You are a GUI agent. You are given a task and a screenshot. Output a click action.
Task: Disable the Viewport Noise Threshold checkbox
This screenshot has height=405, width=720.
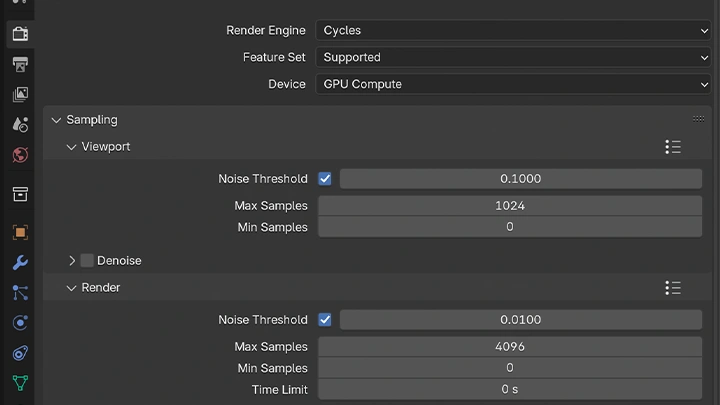point(325,179)
